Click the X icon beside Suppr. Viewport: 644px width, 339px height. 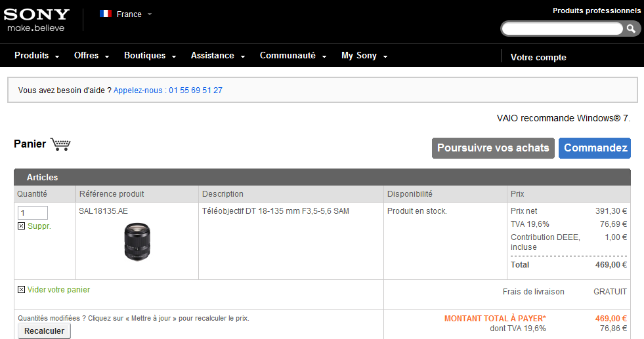coord(22,226)
